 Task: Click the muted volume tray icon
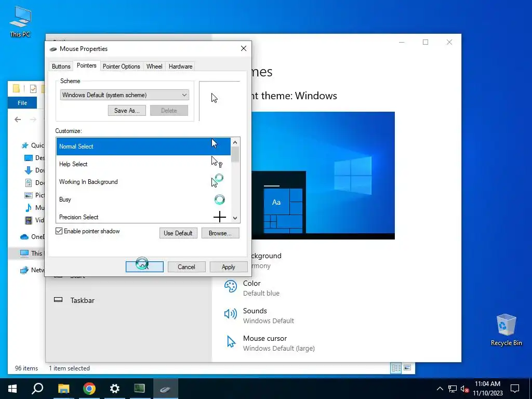point(464,389)
